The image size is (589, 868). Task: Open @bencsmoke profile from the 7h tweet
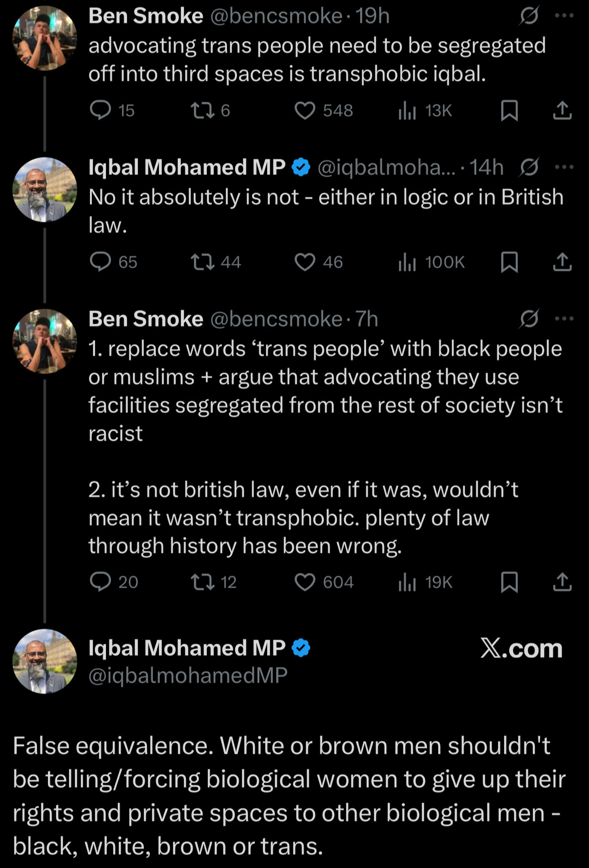pos(276,319)
